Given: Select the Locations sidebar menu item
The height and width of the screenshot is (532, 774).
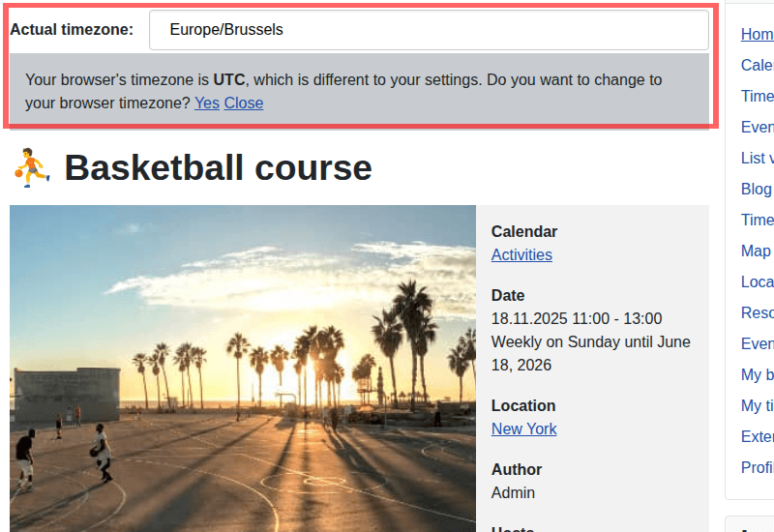Looking at the screenshot, I should coord(758,281).
